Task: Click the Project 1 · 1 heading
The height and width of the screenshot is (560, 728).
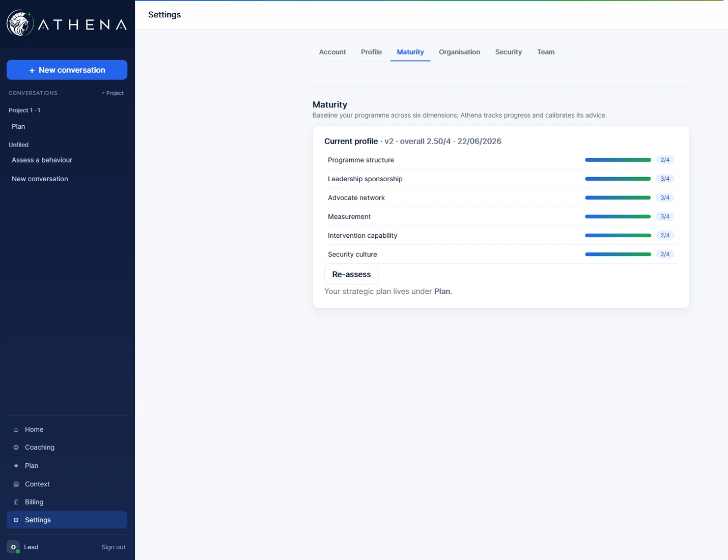Action: click(x=24, y=110)
